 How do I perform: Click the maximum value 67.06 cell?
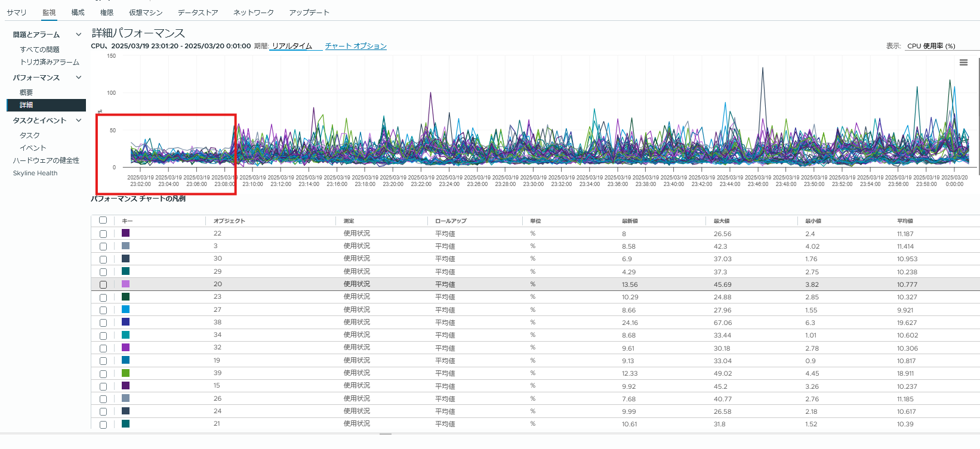pos(723,323)
